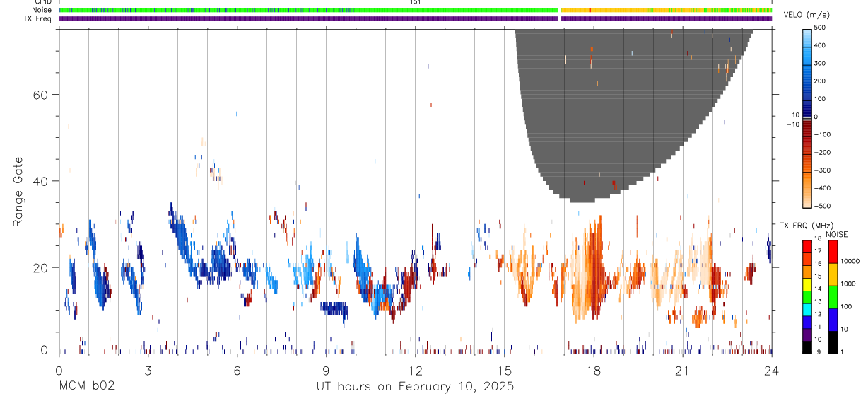Click the 9 tick on the UT hours axis
This screenshot has height=401, width=868.
[x=326, y=371]
